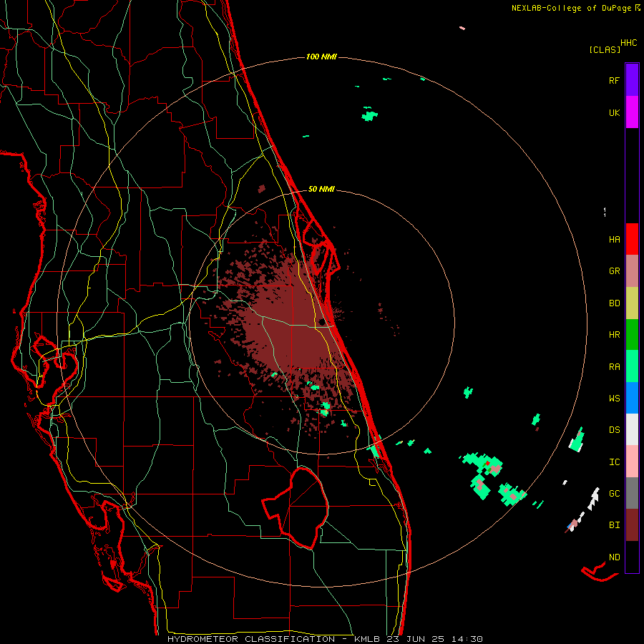Click the WS legend label
Screen dimensions: 644x644
(614, 398)
